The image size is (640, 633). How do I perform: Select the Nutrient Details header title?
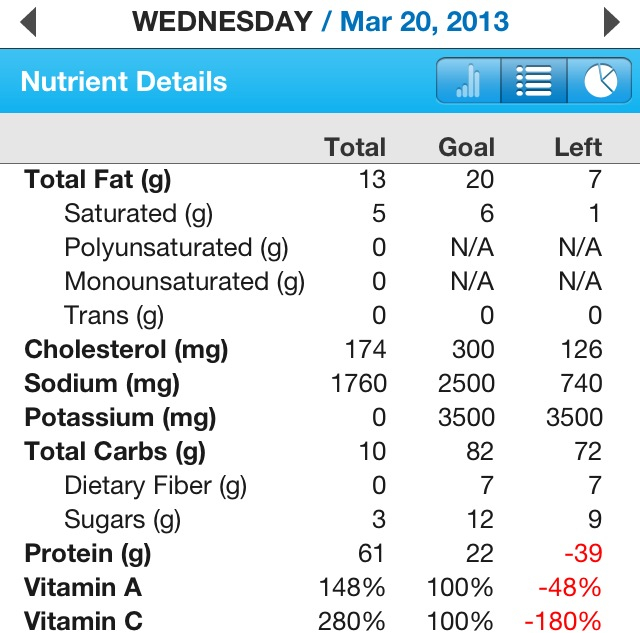tap(124, 81)
